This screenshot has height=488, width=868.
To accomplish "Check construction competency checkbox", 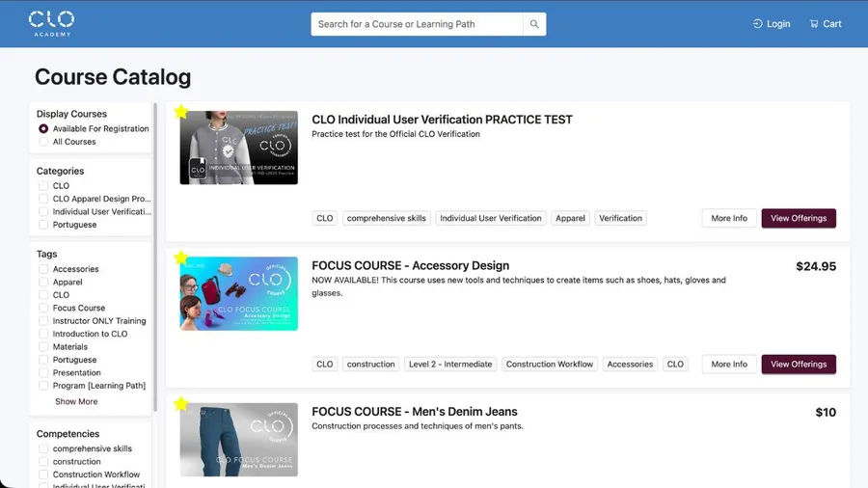I will pos(43,461).
